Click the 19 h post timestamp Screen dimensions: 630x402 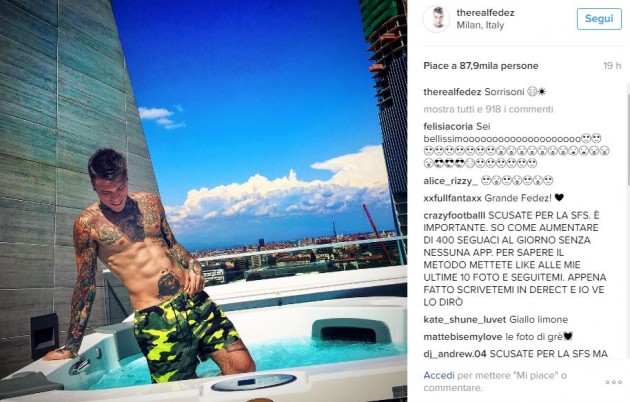(612, 65)
